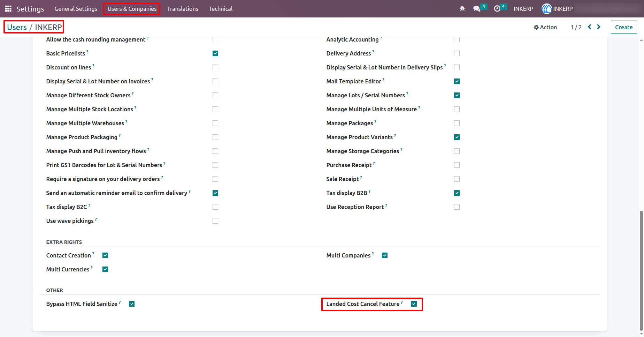The image size is (644, 337).
Task: Open the conversations chat bubble icon
Action: click(x=477, y=9)
